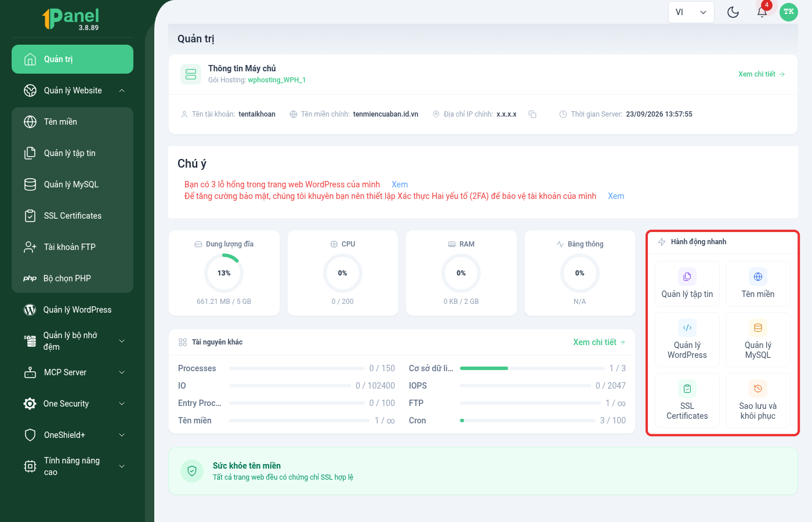Click disk usage 13% gauge
812x522 pixels.
coord(224,273)
